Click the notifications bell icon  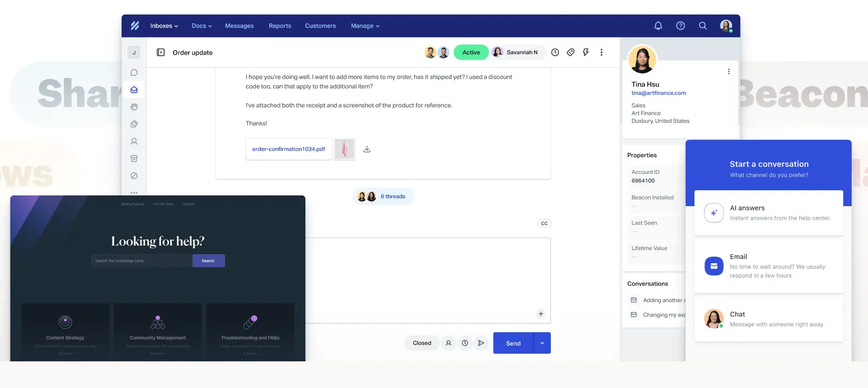coord(658,26)
